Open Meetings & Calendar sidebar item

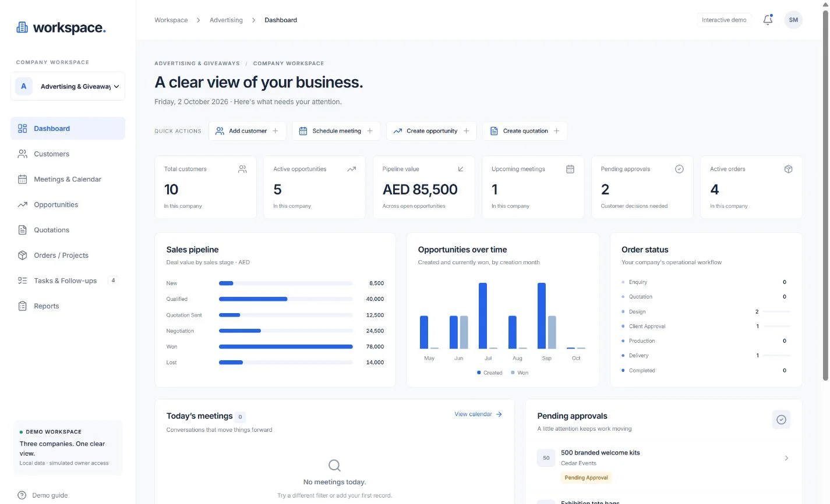pyautogui.click(x=68, y=179)
